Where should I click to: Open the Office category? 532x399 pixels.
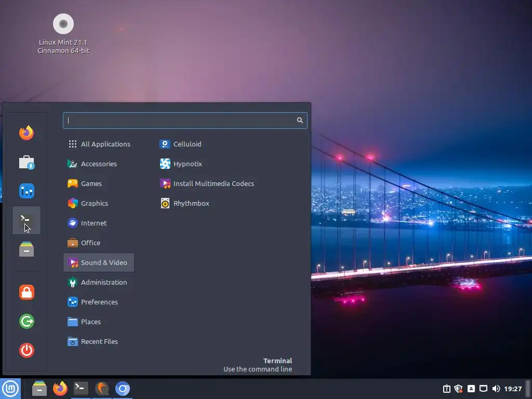99,243
